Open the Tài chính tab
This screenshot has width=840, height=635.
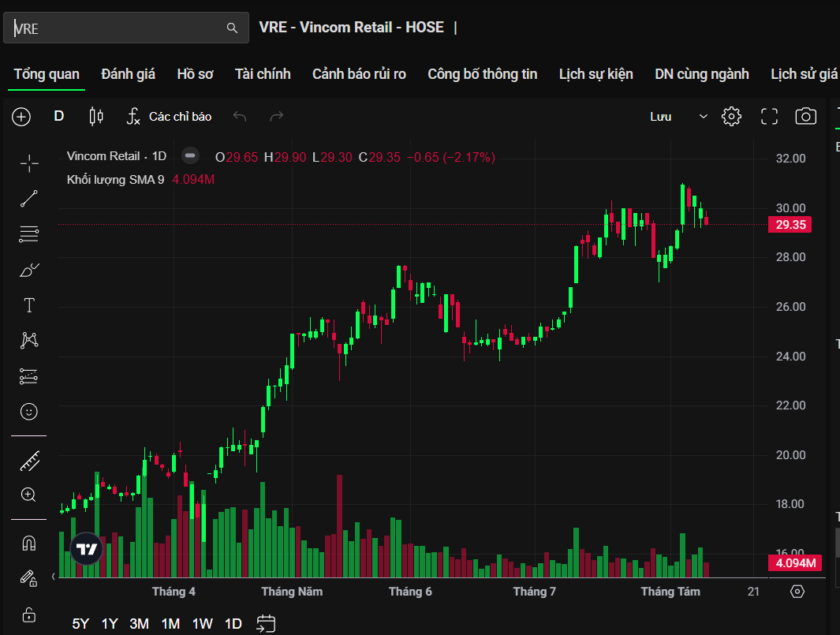click(263, 74)
